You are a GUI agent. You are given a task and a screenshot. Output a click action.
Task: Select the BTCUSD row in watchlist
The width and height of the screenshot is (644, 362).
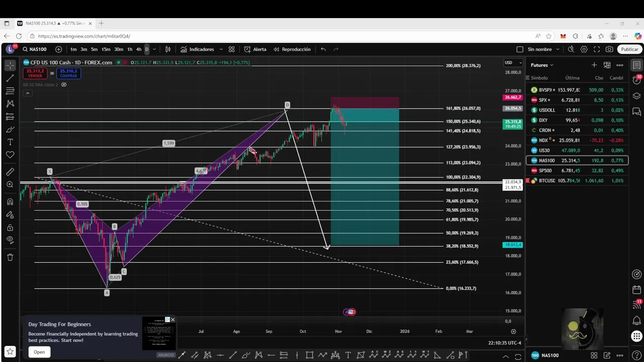coord(577,180)
